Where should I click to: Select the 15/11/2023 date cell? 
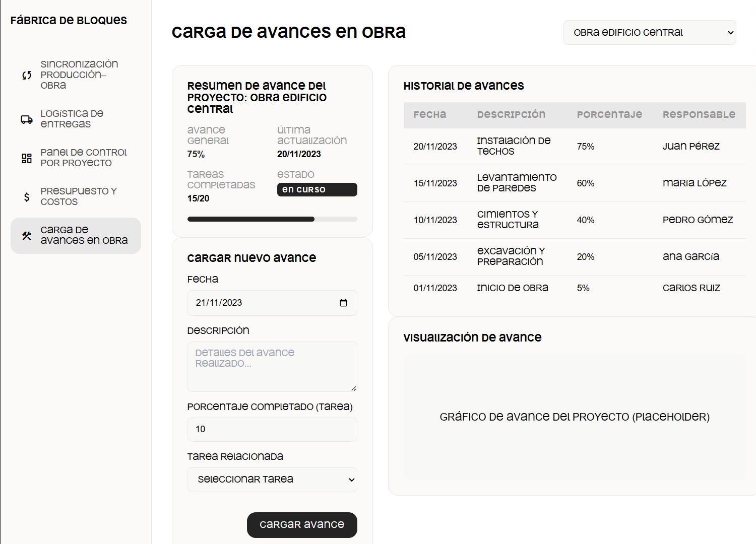click(435, 183)
